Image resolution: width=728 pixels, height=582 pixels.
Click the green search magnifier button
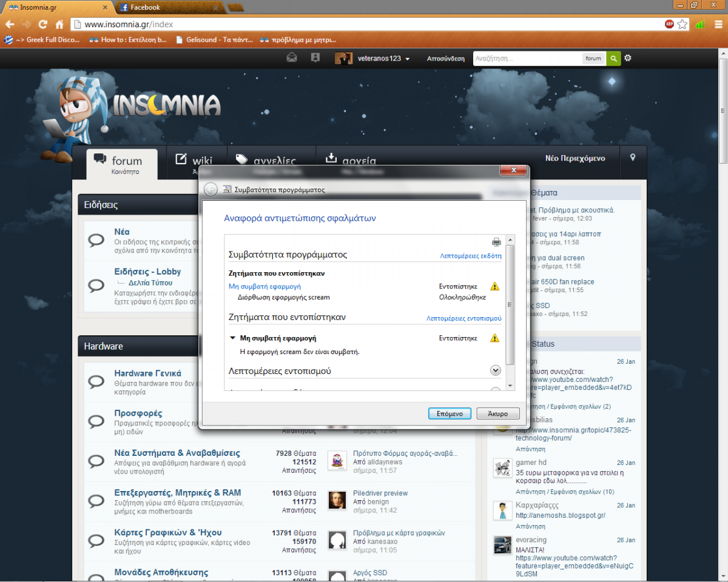614,58
